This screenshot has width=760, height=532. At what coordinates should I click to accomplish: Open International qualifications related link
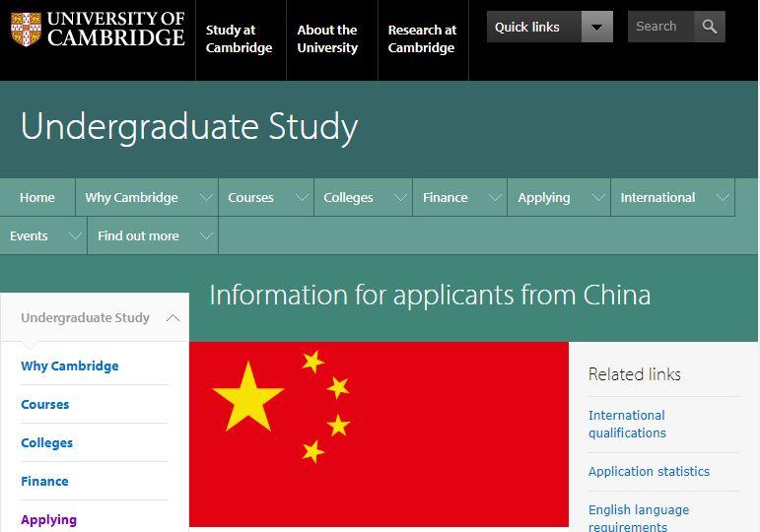tap(627, 424)
